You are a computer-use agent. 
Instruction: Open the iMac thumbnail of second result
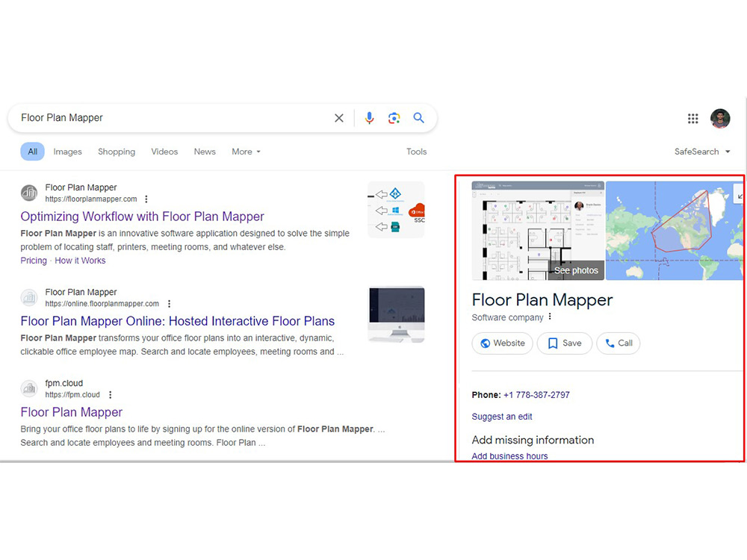[x=396, y=314]
